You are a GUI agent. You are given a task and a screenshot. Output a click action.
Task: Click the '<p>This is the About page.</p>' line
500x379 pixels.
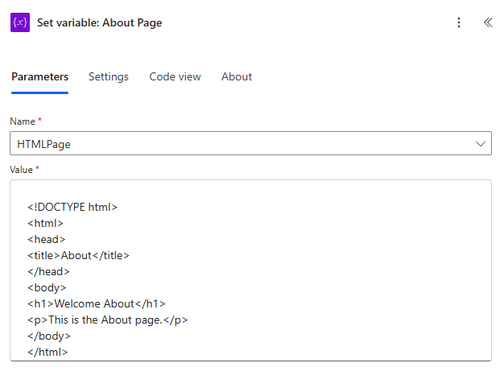[x=107, y=320]
